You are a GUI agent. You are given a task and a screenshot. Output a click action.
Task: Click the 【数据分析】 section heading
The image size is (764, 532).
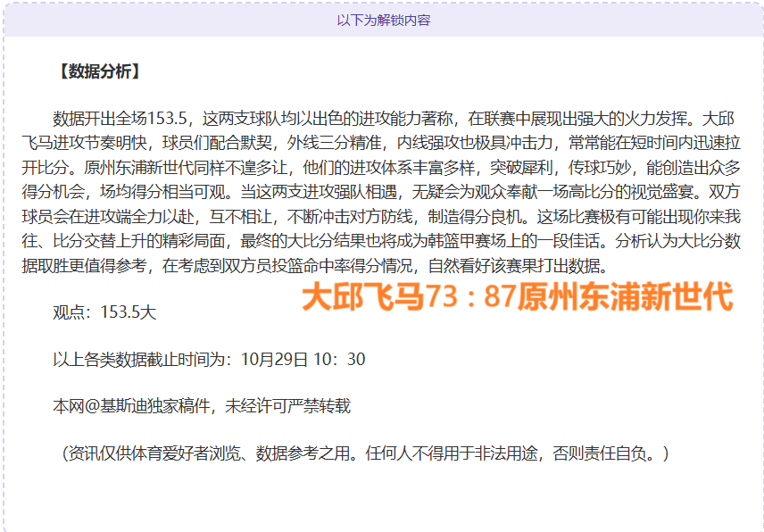[x=97, y=71]
